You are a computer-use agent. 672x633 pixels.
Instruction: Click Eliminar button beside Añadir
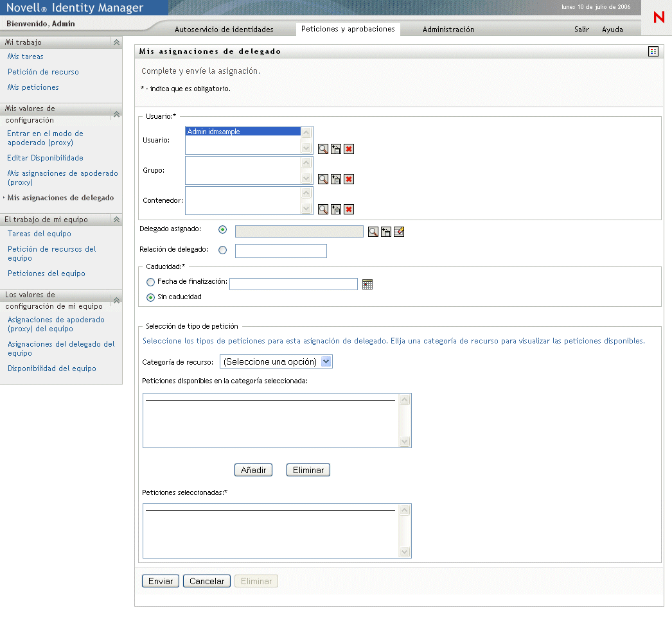coord(308,470)
